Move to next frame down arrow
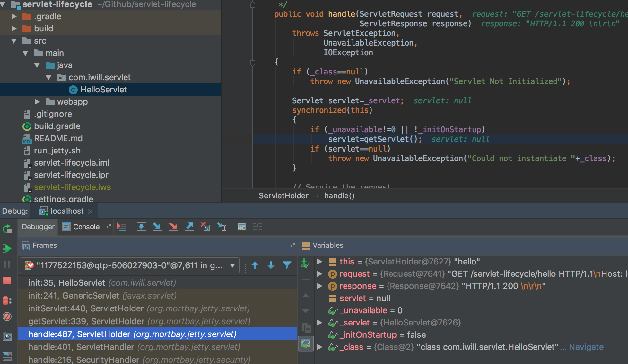Screen dimensions: 628x364 (271, 265)
